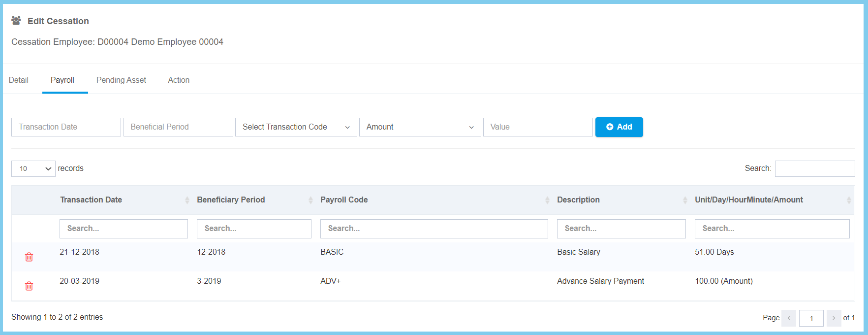Focus the Transaction Date input field

click(66, 127)
